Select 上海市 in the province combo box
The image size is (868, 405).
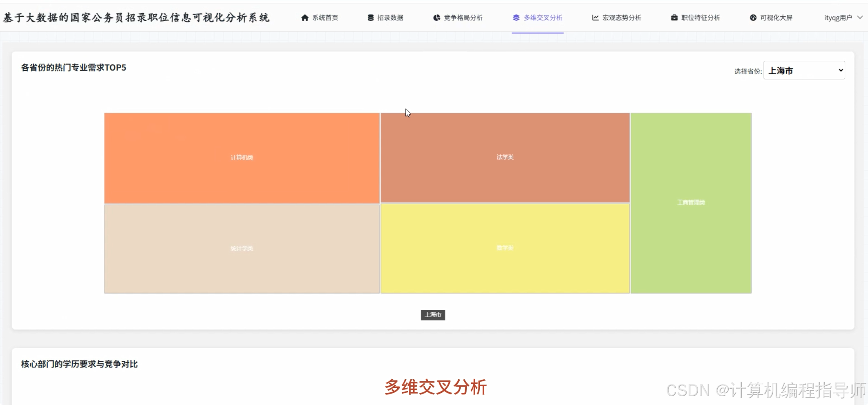click(803, 70)
